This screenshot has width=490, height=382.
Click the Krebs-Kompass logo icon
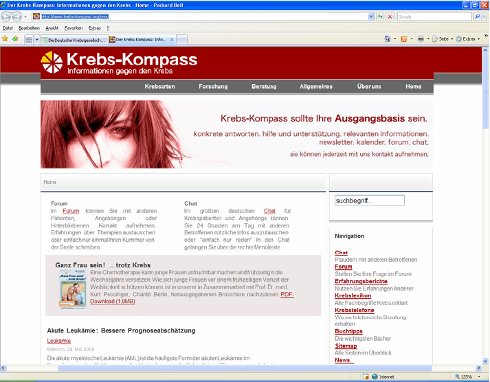coord(52,62)
